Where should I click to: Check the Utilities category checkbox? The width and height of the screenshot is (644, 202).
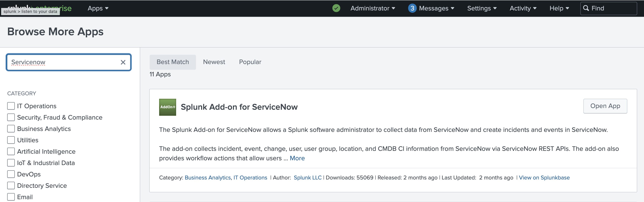coord(11,140)
